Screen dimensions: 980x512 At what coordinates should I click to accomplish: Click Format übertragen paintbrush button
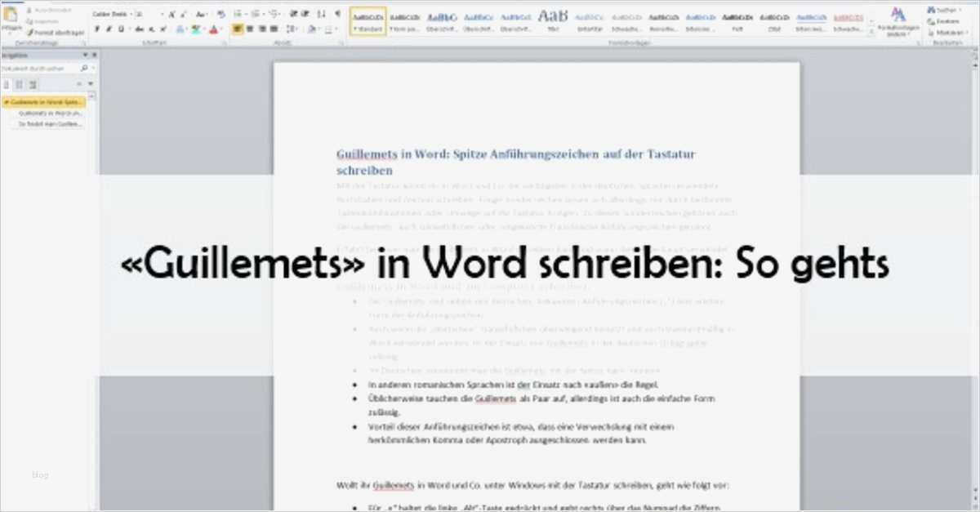click(54, 32)
